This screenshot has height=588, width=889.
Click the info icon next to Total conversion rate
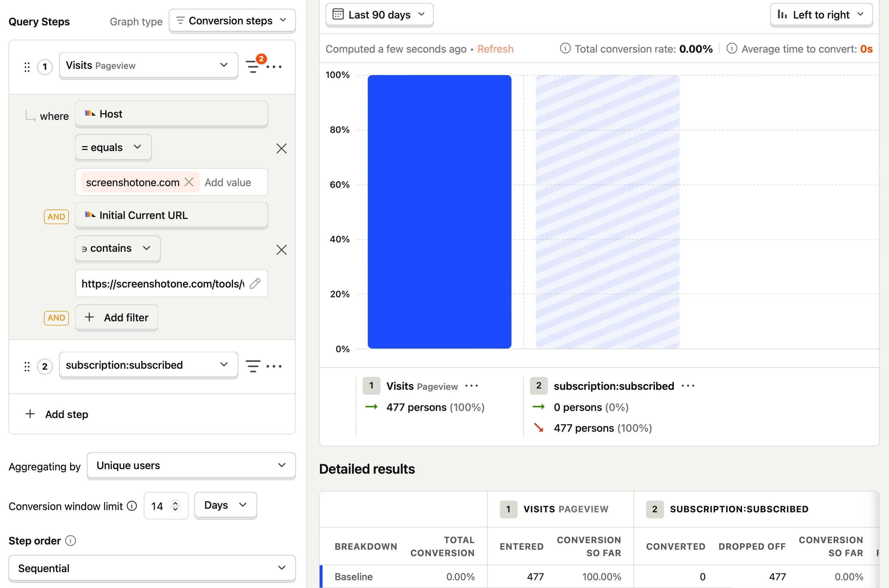click(565, 49)
